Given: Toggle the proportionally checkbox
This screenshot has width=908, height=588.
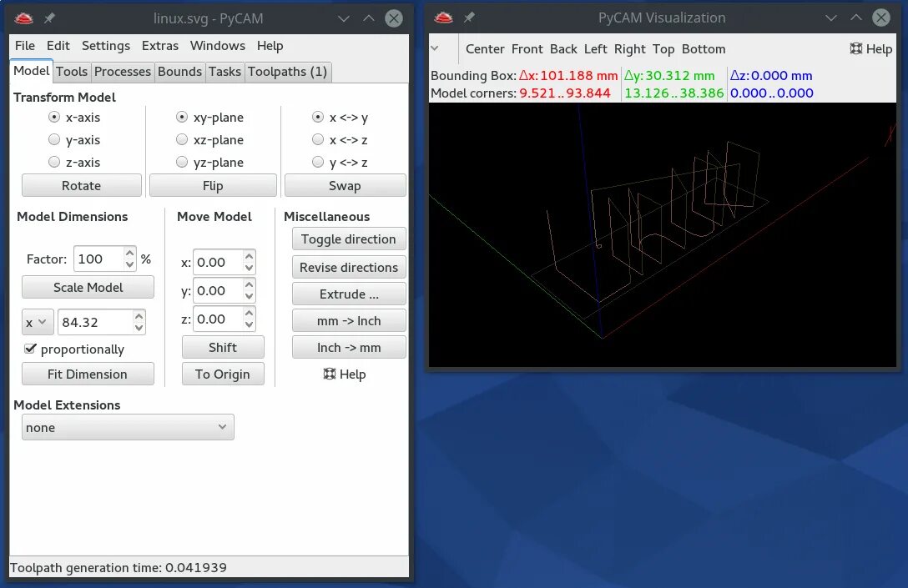Looking at the screenshot, I should 31,349.
